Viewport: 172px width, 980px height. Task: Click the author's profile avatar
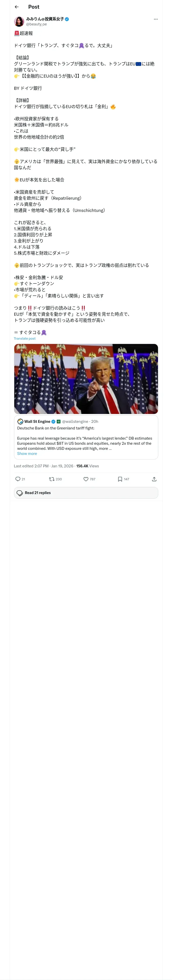click(19, 21)
